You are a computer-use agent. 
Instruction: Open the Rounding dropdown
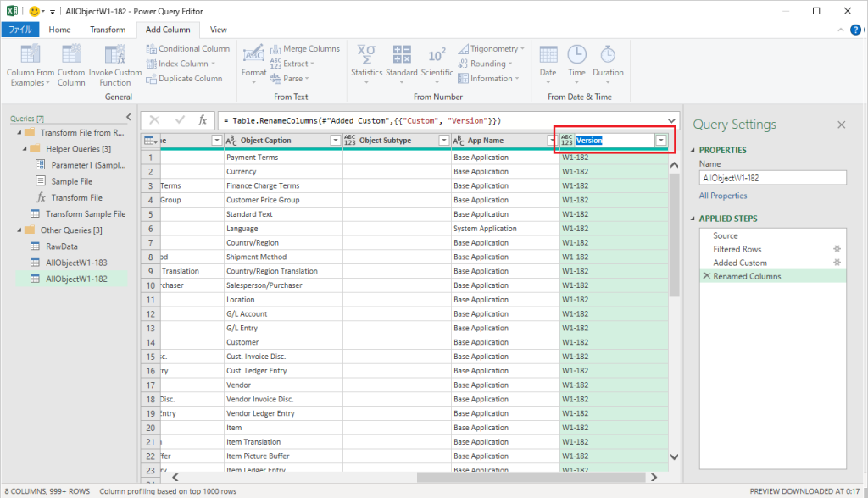tap(485, 64)
